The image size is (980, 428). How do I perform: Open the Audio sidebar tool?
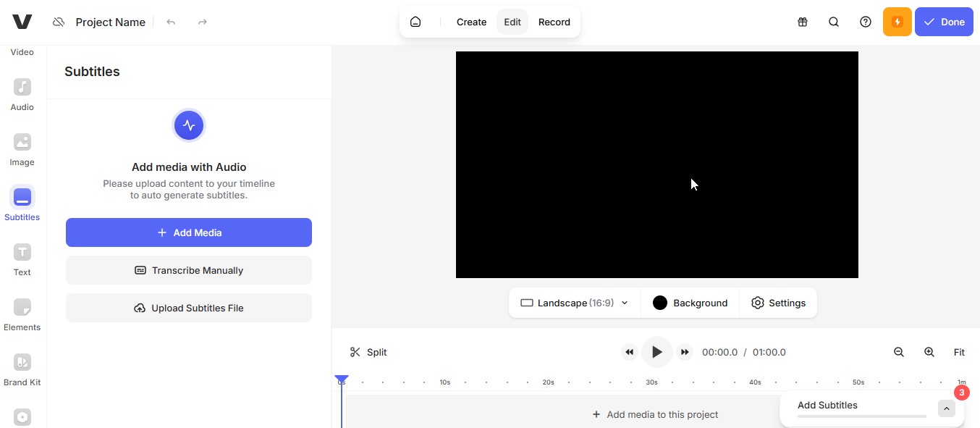point(22,94)
